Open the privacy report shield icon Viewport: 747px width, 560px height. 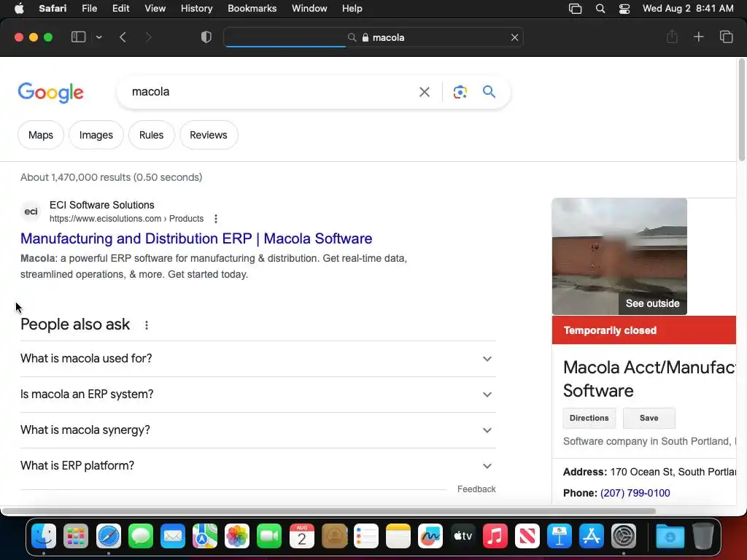point(206,37)
